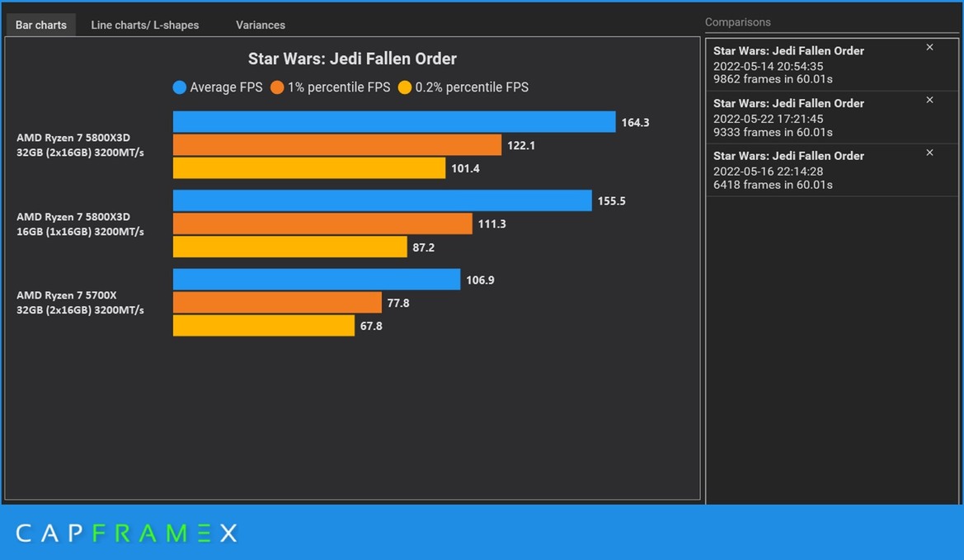Click the AMD Ryzen 7 5700X label
This screenshot has height=560, width=964.
pyautogui.click(x=80, y=303)
